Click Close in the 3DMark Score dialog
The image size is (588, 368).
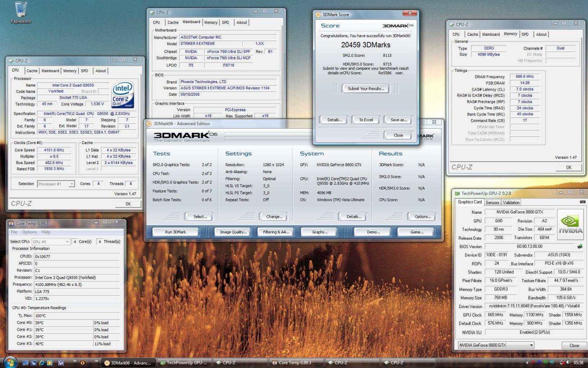pos(398,135)
